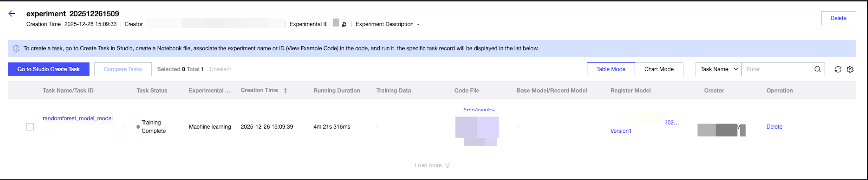The height and width of the screenshot is (180, 868).
Task: Click the info icon in banner
Action: [16, 48]
